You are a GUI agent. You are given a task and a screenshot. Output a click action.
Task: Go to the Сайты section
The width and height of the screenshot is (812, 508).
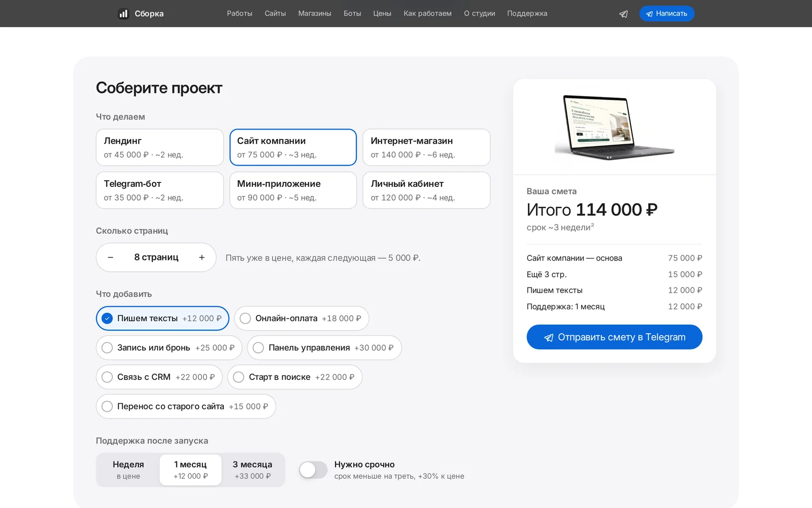click(275, 14)
